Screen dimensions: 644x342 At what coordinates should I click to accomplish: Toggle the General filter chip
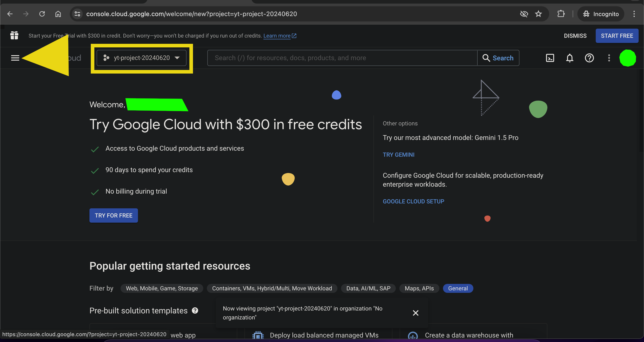[x=458, y=289]
